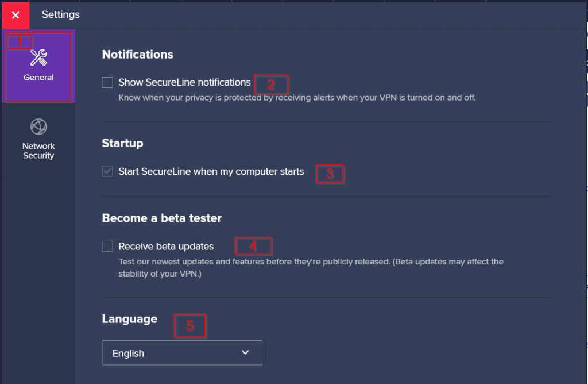Click the Startup section heading
This screenshot has width=588, height=384.
[x=123, y=143]
